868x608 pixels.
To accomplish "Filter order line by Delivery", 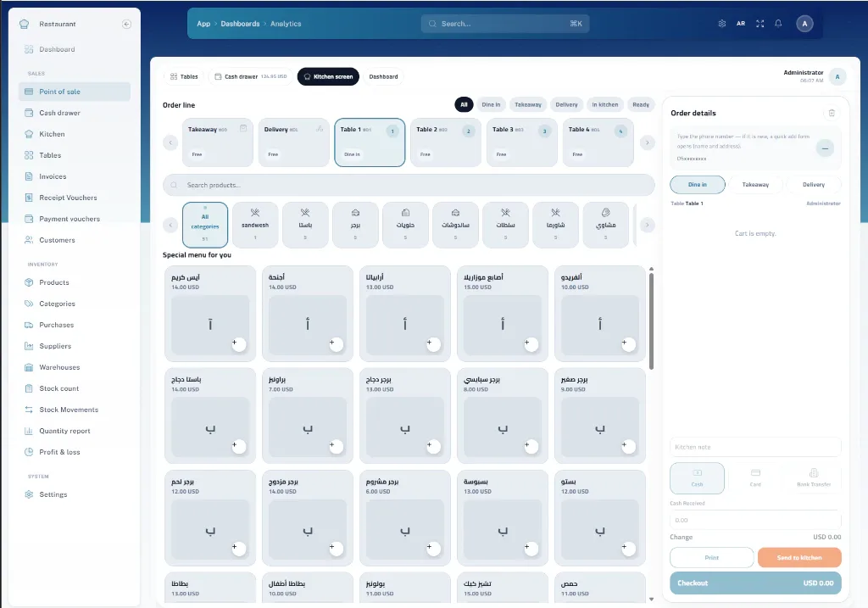I will pos(566,104).
